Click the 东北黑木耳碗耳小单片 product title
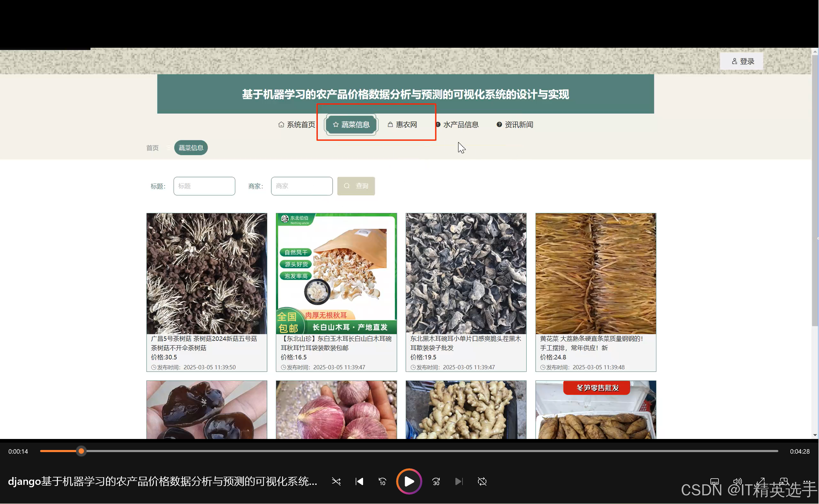Screen dimensions: 819x504 (x=466, y=343)
